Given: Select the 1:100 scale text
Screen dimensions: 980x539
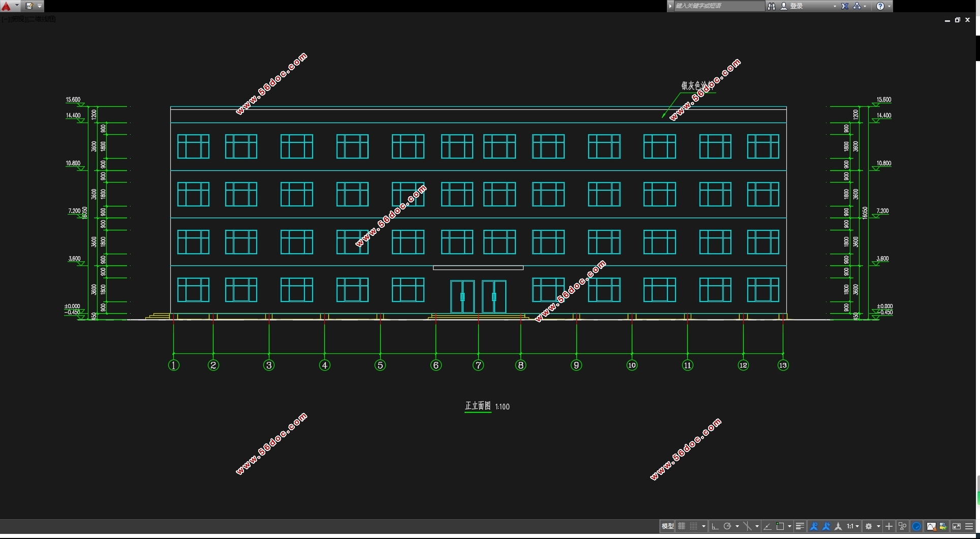Looking at the screenshot, I should tap(502, 406).
